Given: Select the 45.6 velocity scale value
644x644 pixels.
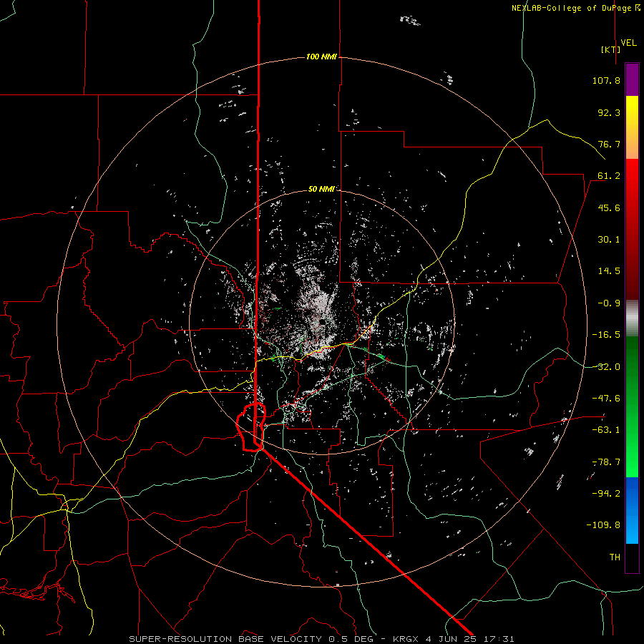Looking at the screenshot, I should click(609, 208).
